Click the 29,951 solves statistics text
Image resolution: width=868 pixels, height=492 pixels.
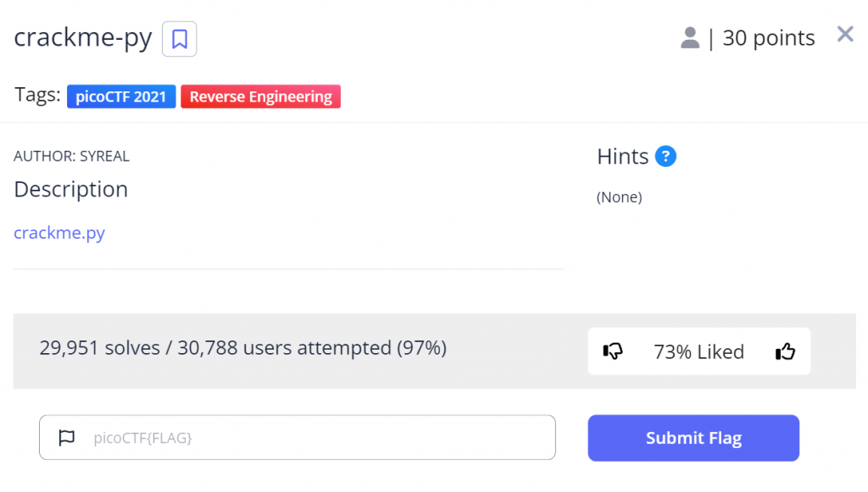click(242, 347)
